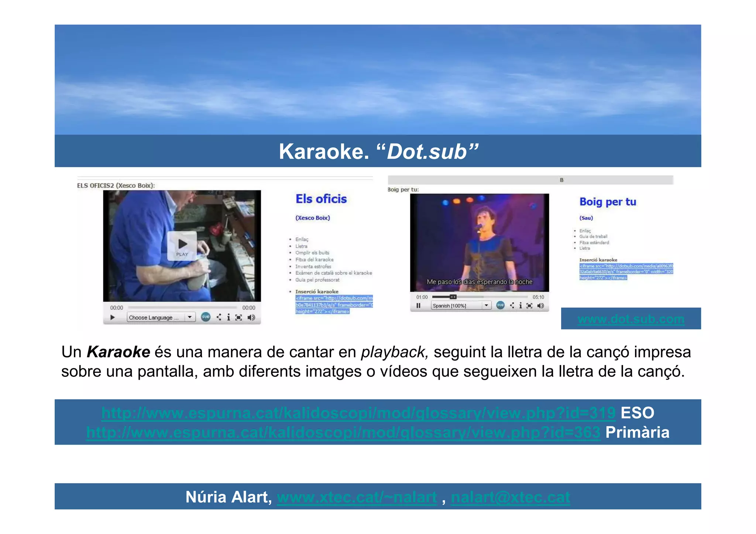Click the Els oficis player progress bar

point(182,307)
